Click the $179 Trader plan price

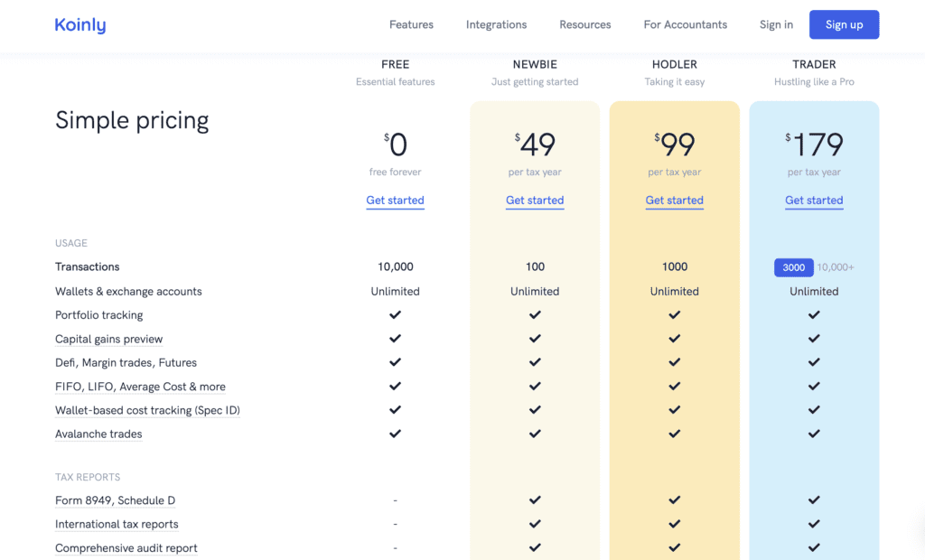814,145
